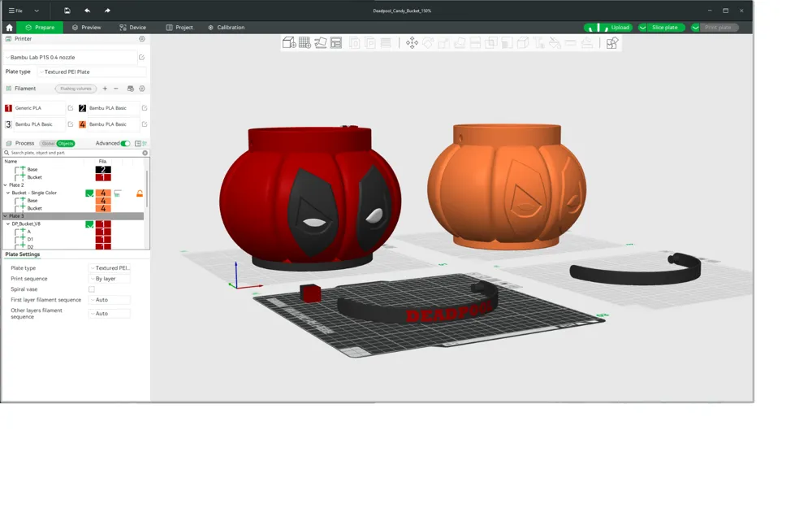Click the Home icon
This screenshot has width=812, height=508.
coord(9,28)
